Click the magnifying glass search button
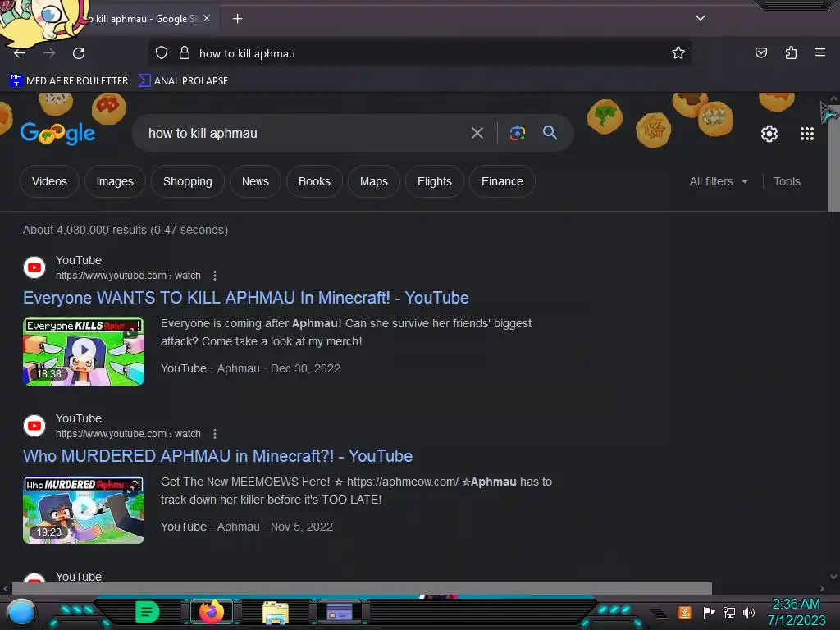Viewport: 840px width, 630px height. point(550,132)
